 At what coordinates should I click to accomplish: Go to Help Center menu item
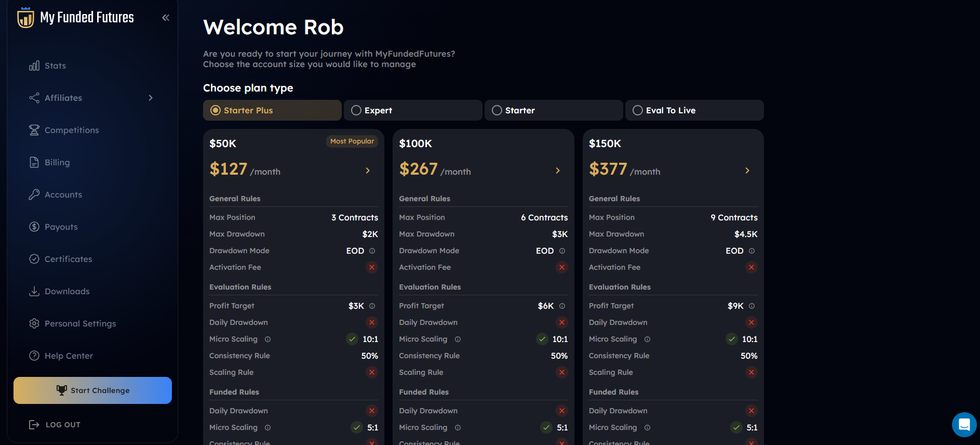point(69,356)
